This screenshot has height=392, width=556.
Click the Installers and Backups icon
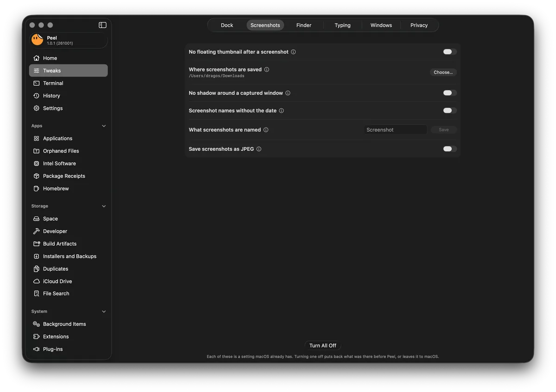37,256
